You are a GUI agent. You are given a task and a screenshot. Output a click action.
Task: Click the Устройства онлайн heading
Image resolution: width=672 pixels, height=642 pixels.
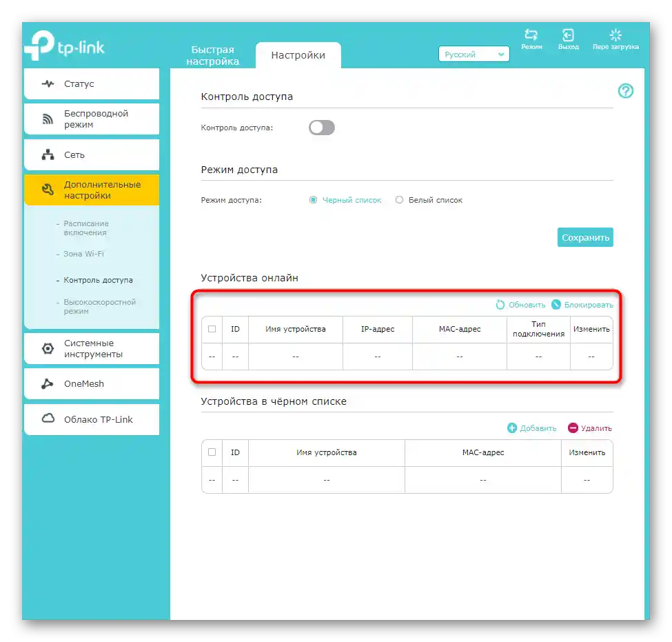[x=250, y=278]
